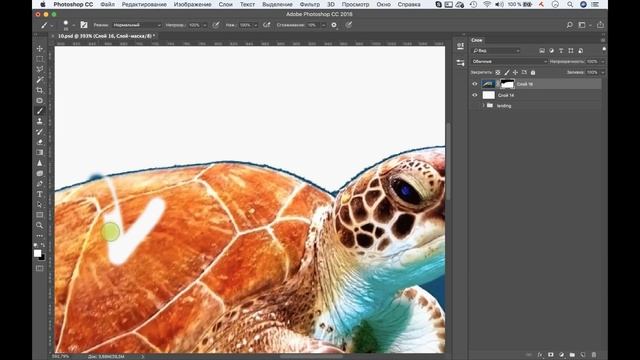Screen dimensions: 640x360
Task: Open the collapsed Adjustments panel icon
Action: 460,63
